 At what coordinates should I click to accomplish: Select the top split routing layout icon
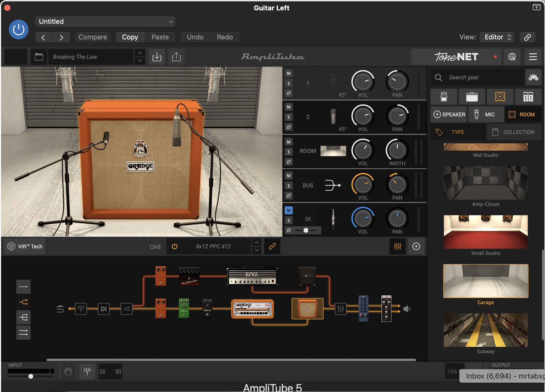(23, 302)
